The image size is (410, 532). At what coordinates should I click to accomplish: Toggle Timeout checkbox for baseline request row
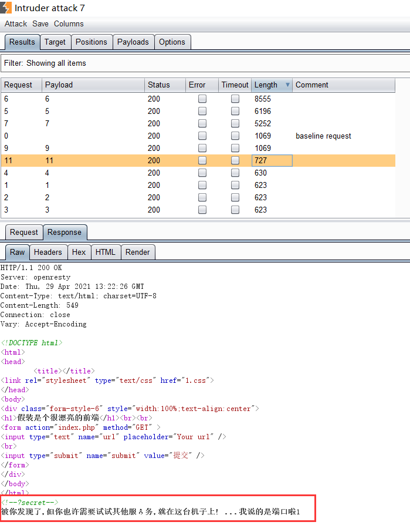coord(235,136)
